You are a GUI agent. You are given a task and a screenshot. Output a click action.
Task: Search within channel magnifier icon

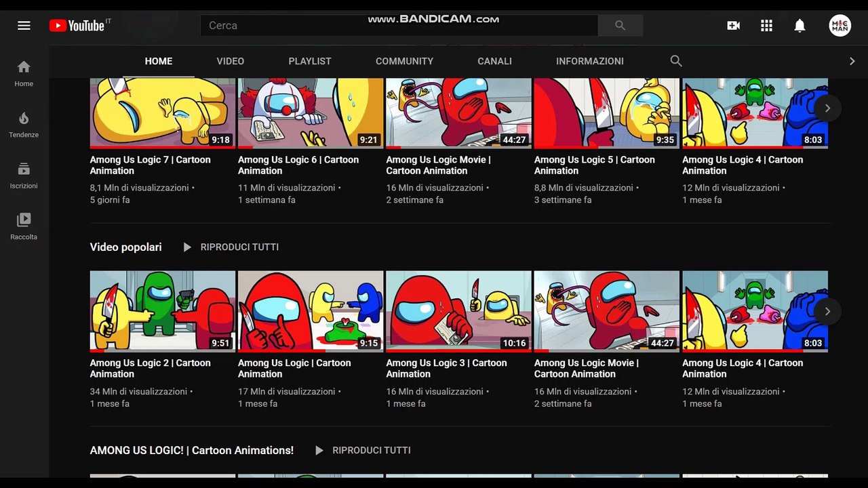(676, 61)
